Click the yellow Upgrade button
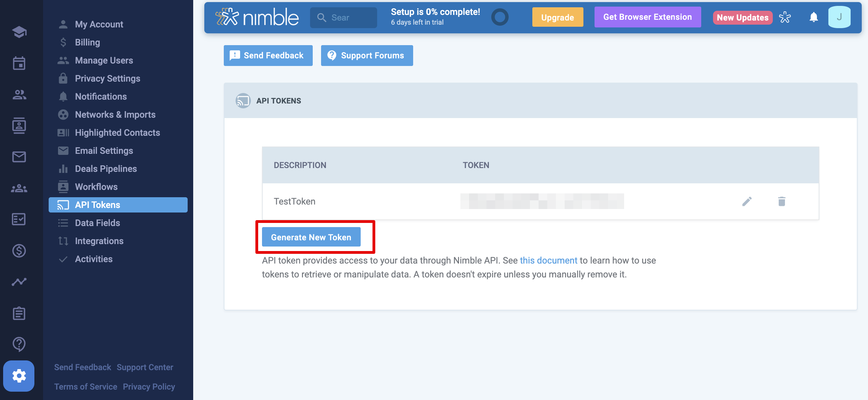This screenshot has width=868, height=400. click(x=557, y=17)
